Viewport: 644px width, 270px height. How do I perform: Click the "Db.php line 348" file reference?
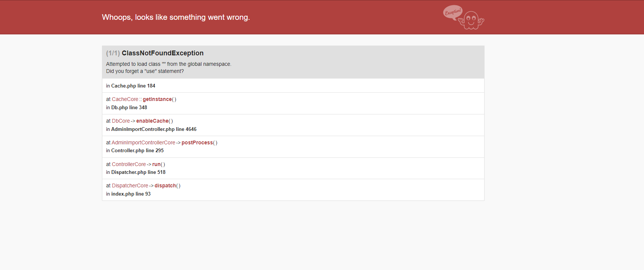pos(129,108)
